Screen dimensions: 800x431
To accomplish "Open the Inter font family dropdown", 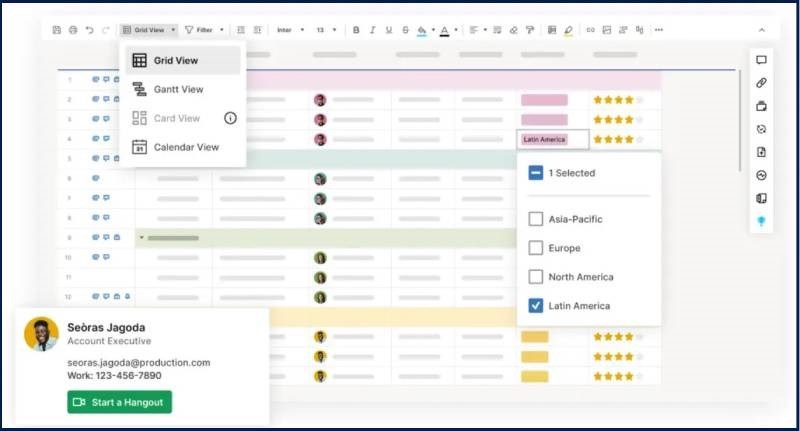I will tap(290, 30).
